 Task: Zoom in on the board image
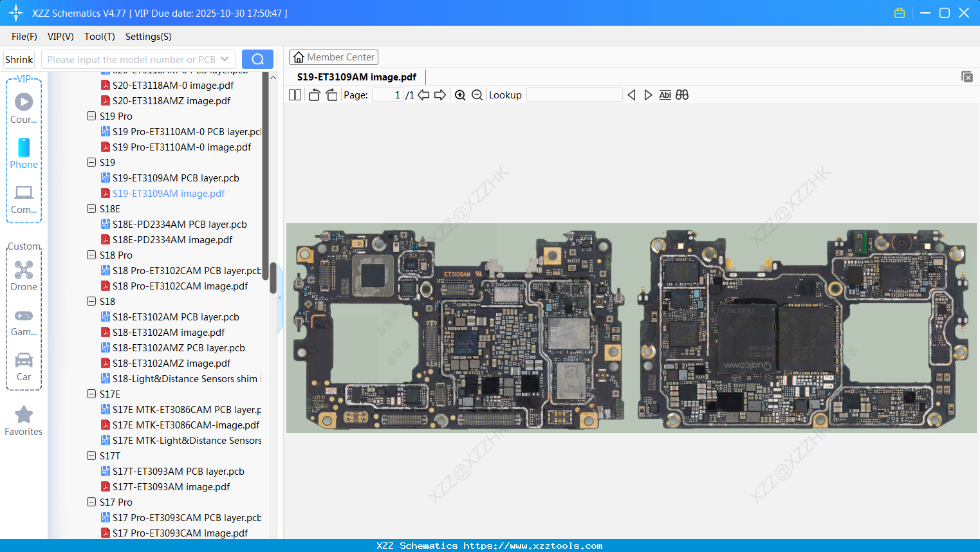[x=460, y=95]
